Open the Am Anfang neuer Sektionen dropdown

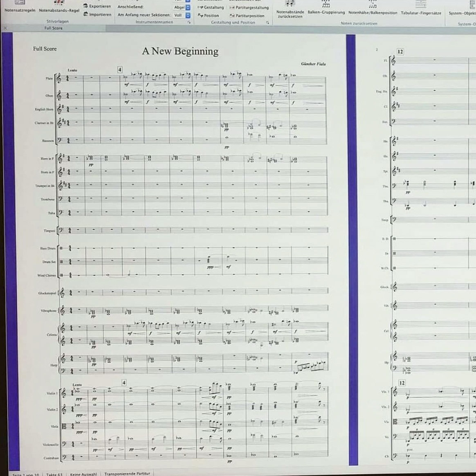(187, 15)
